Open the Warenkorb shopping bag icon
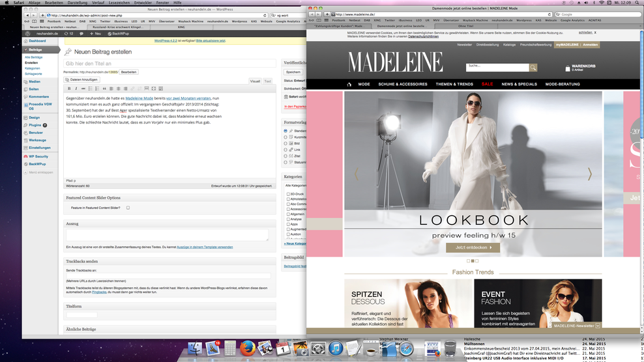The width and height of the screenshot is (644, 362). pos(568,68)
